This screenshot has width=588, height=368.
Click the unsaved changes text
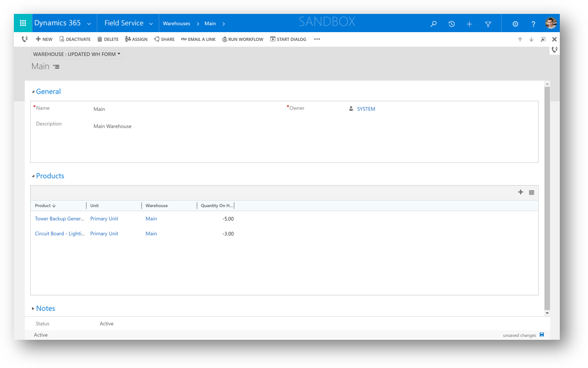point(519,335)
